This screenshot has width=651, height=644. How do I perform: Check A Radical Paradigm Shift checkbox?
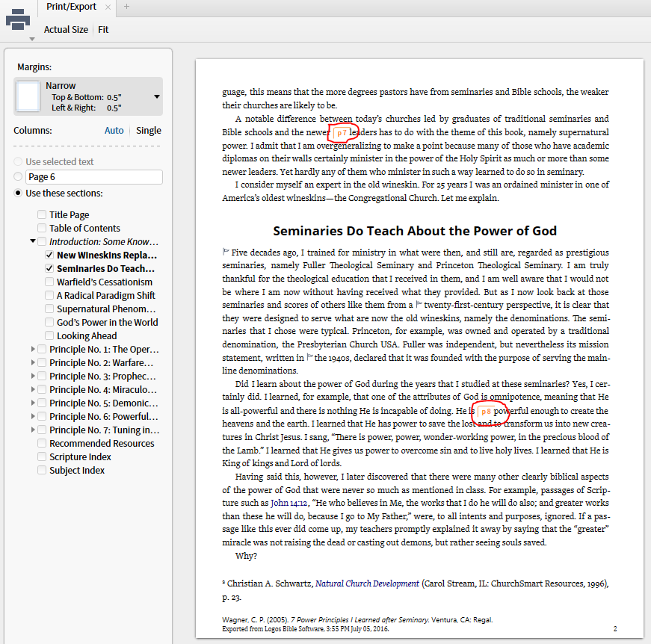[x=49, y=295]
